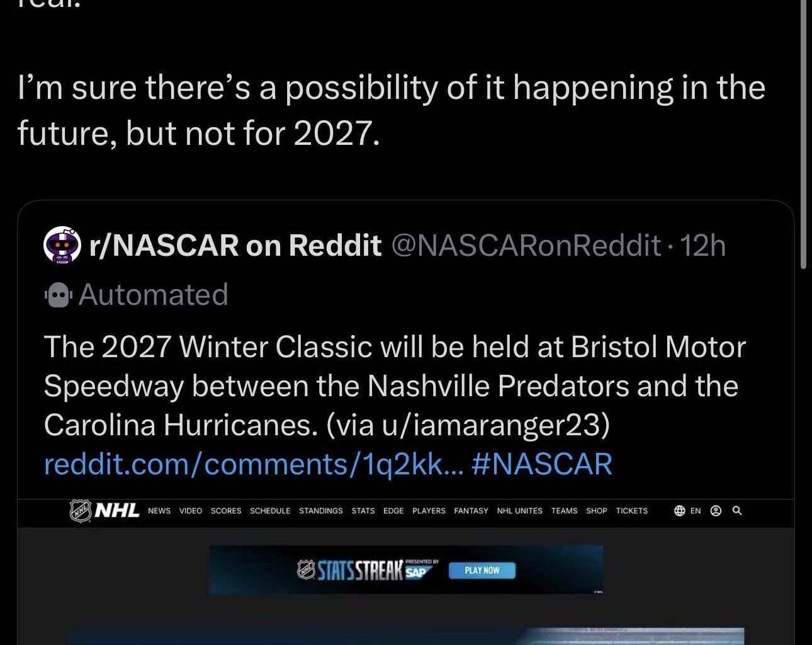Click the NHL Stats Streak shield logo
812x645 pixels.
tap(307, 568)
